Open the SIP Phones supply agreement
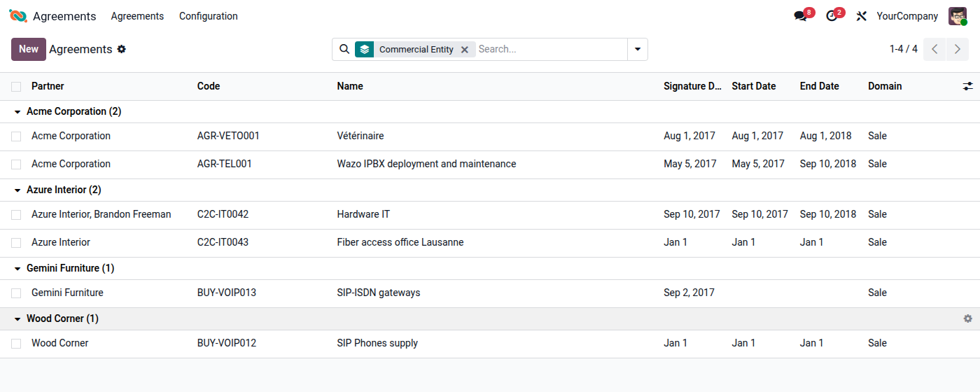 click(377, 343)
